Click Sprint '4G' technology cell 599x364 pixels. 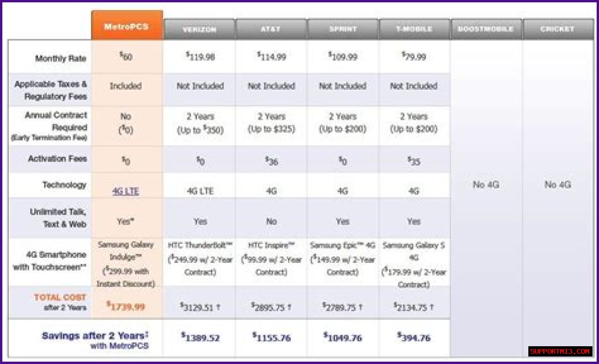pos(343,191)
